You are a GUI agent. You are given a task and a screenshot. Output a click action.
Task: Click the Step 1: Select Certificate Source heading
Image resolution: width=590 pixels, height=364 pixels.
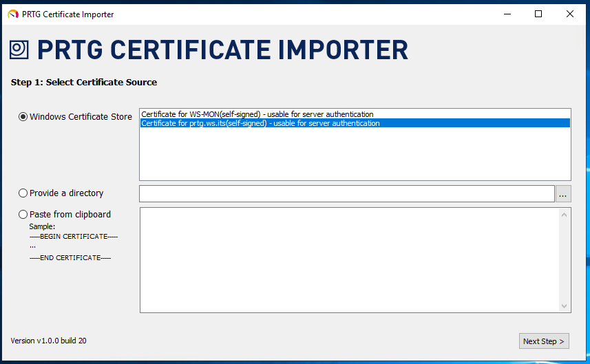coord(84,83)
